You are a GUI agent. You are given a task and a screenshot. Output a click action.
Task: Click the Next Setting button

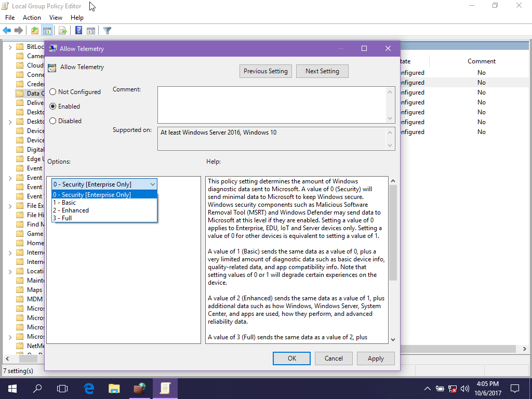point(322,71)
